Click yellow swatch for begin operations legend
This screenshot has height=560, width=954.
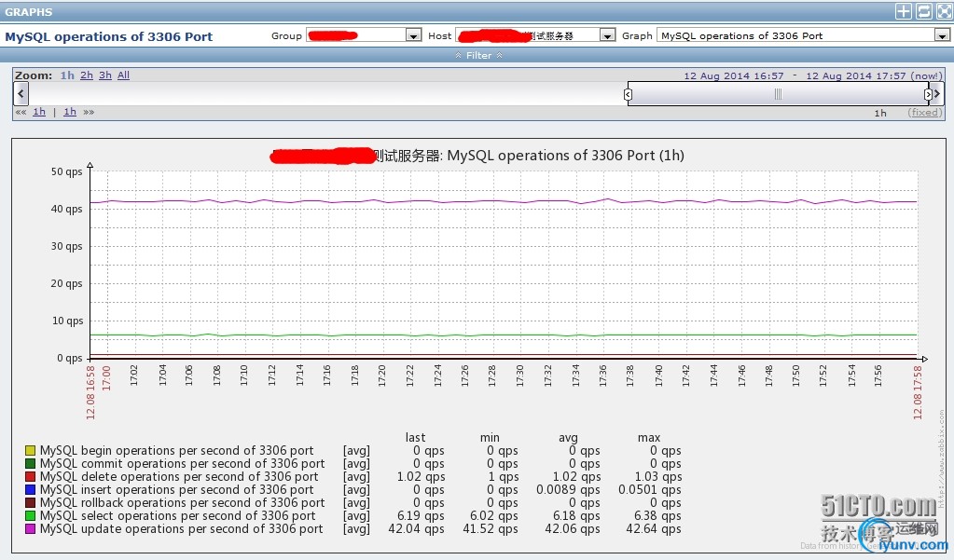[31, 451]
